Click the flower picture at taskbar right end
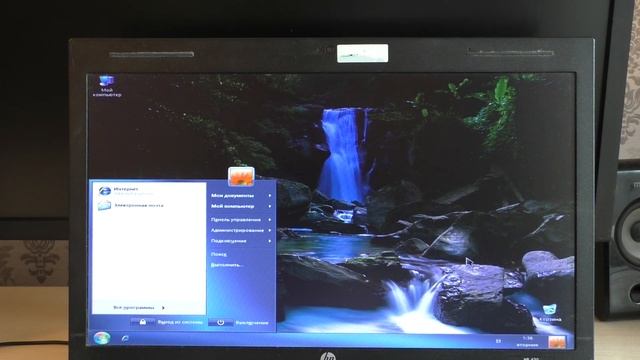This screenshot has width=640, height=360. coord(557,342)
